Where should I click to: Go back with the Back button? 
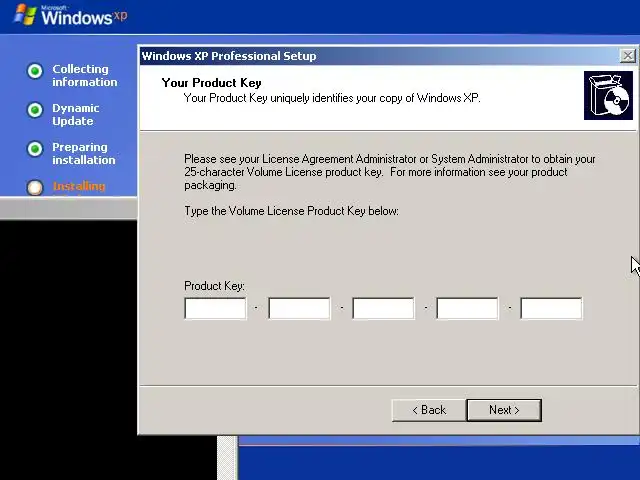click(429, 410)
